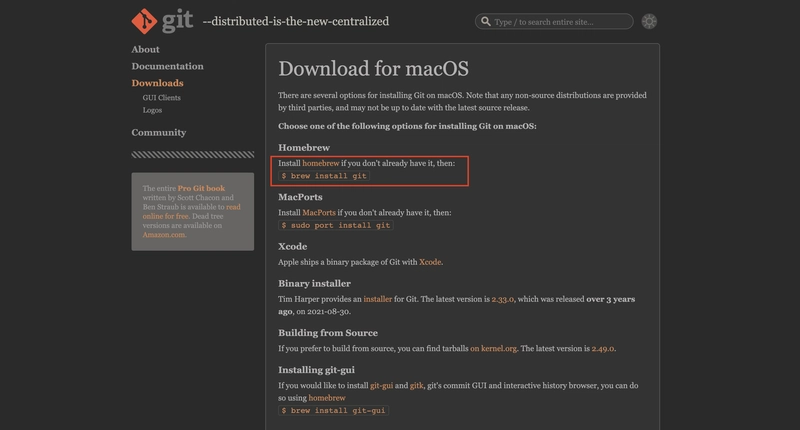Click the magnifying glass search icon
The width and height of the screenshot is (800, 430).
pyautogui.click(x=486, y=21)
